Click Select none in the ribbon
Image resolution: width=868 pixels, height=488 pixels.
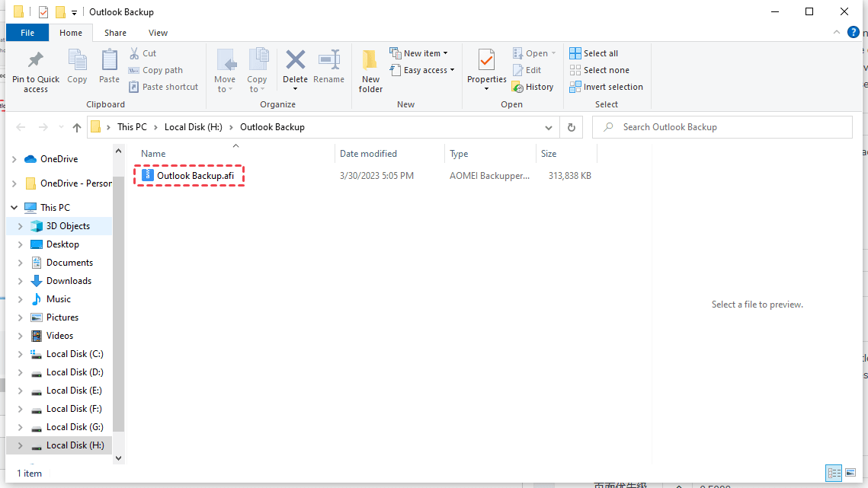599,70
